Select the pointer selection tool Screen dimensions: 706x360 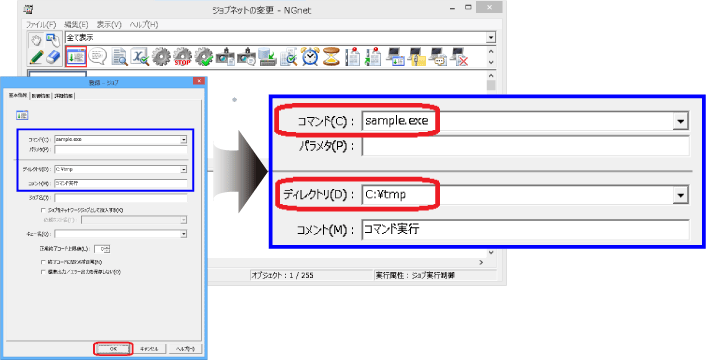pyautogui.click(x=53, y=41)
